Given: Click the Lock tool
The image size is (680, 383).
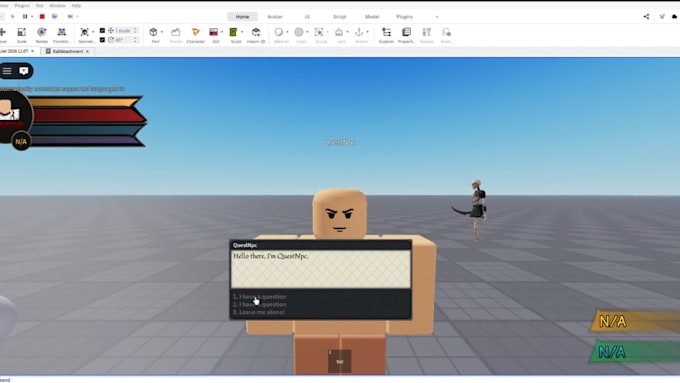Looking at the screenshot, I should coord(340,35).
